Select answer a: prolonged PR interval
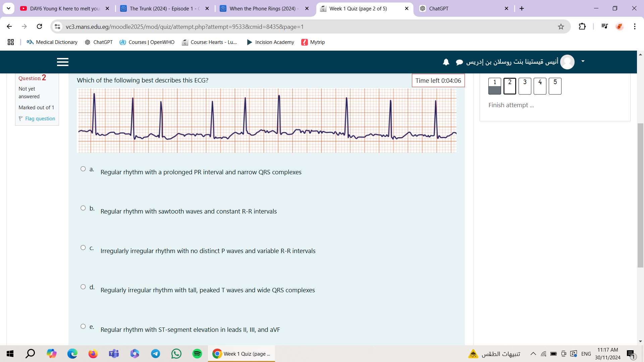The width and height of the screenshot is (644, 362). (83, 169)
